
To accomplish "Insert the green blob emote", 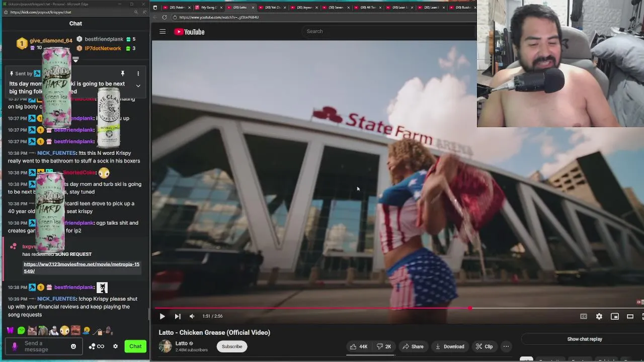I will [21, 331].
